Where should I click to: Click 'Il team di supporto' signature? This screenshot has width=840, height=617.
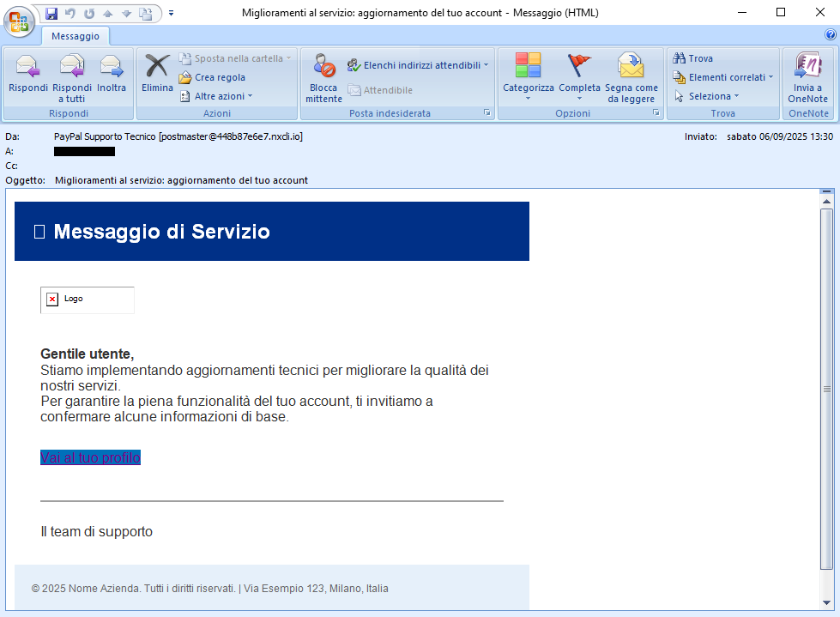[96, 532]
